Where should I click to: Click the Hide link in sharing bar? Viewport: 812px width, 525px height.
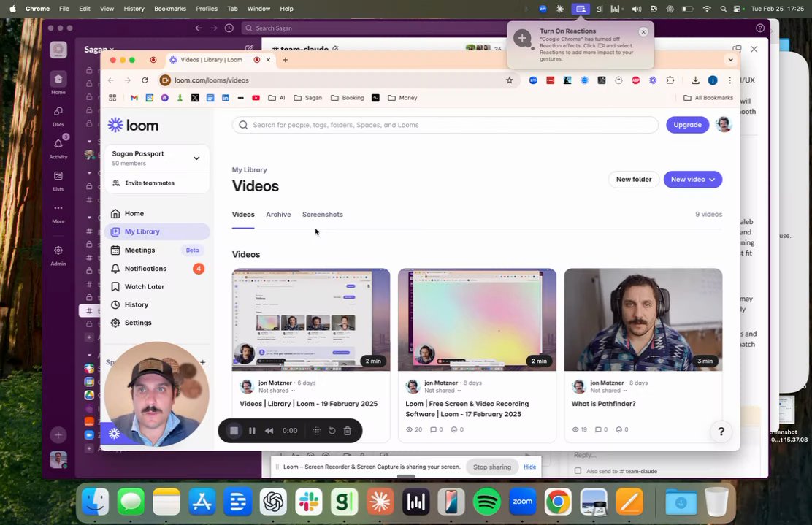coord(529,467)
